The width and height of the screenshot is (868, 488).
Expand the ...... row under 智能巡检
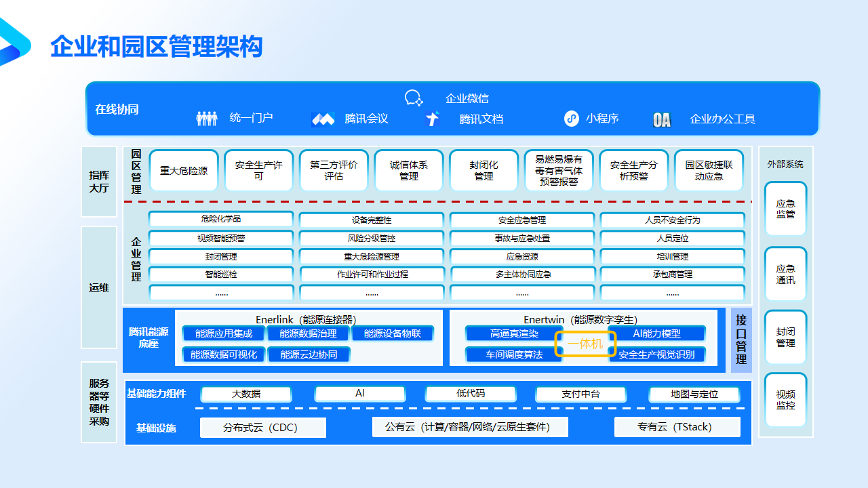pyautogui.click(x=221, y=293)
